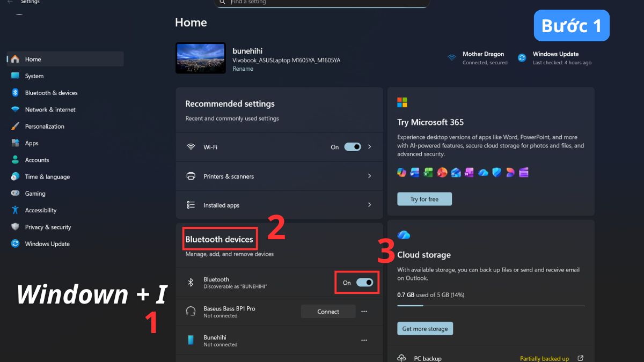The width and height of the screenshot is (644, 362).
Task: Click the Bluetooth symbol in devices card
Action: pyautogui.click(x=191, y=283)
